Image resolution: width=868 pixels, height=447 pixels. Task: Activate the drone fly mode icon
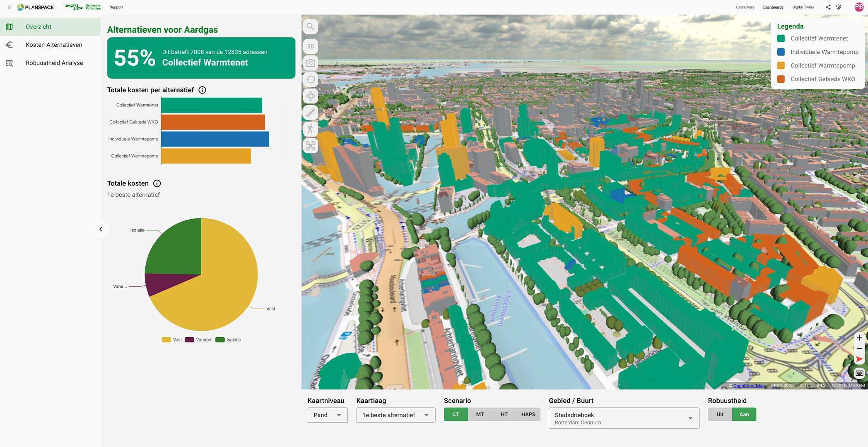[x=310, y=146]
